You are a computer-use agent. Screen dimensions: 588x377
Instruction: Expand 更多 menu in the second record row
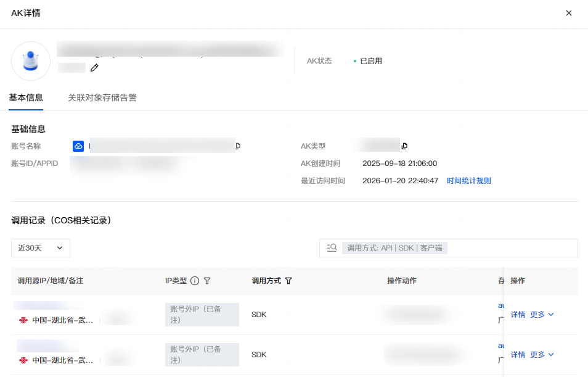click(542, 355)
